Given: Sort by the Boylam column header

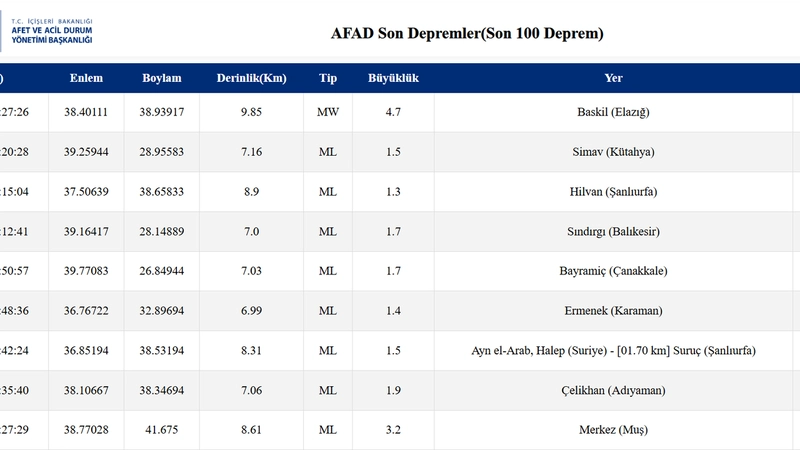Looking at the screenshot, I should (x=162, y=79).
